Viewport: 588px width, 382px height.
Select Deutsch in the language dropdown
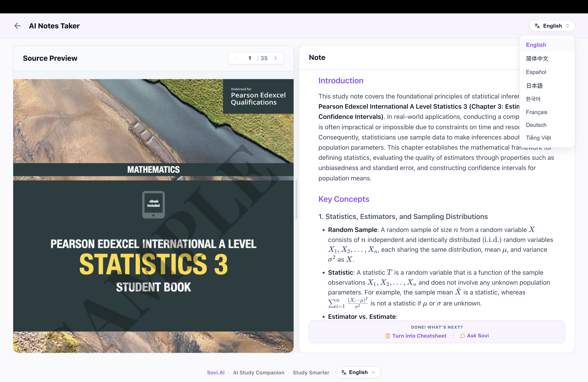pyautogui.click(x=547, y=125)
